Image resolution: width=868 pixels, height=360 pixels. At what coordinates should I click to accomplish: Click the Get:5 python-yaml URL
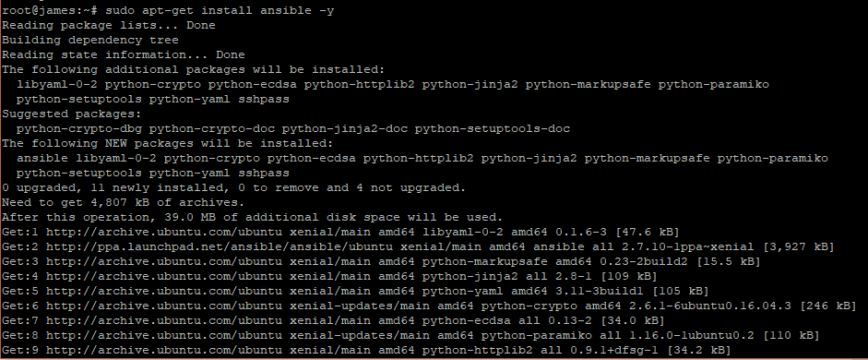[164, 292]
